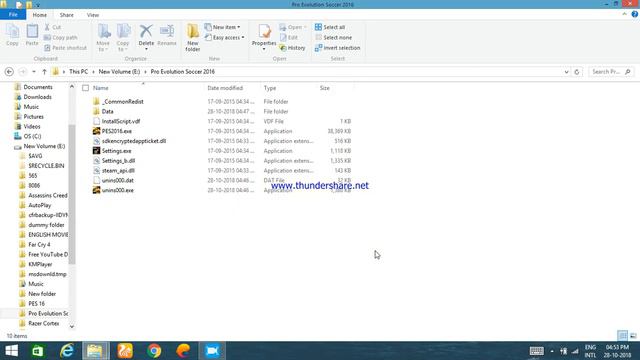Click New Volume (E:) in address bar

(x=119, y=71)
